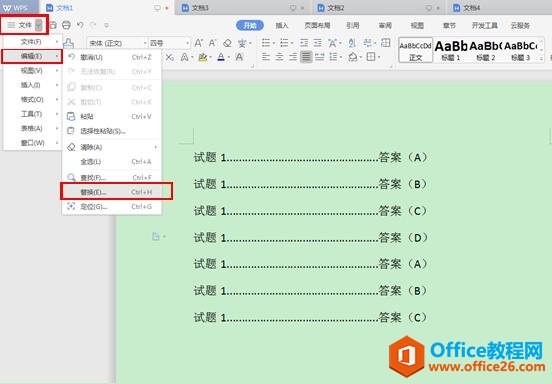Toggle justified paragraph alignment
Screen dimensions: 552x384
point(306,57)
